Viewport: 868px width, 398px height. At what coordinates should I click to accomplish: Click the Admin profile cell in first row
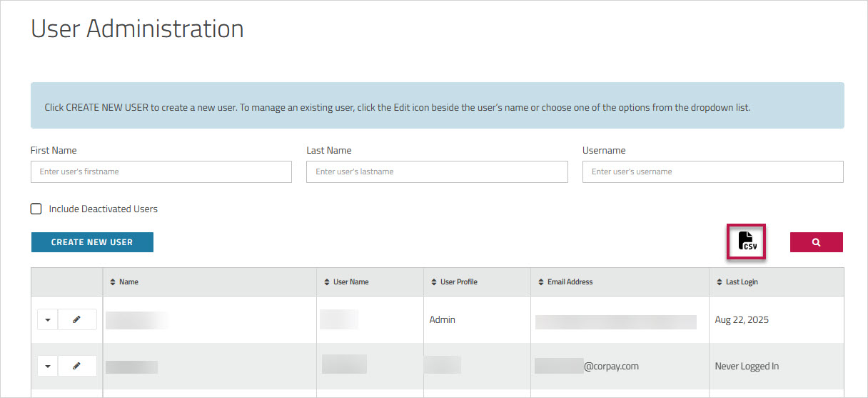click(x=442, y=320)
